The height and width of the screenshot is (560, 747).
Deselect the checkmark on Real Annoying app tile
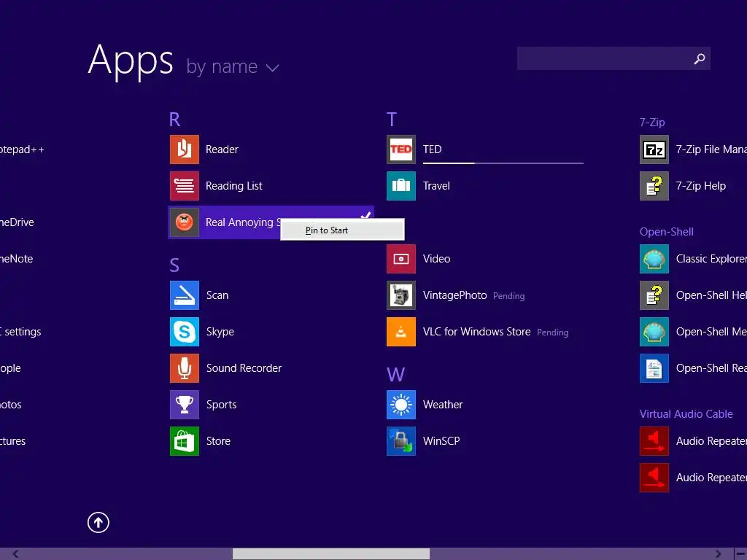coord(365,215)
